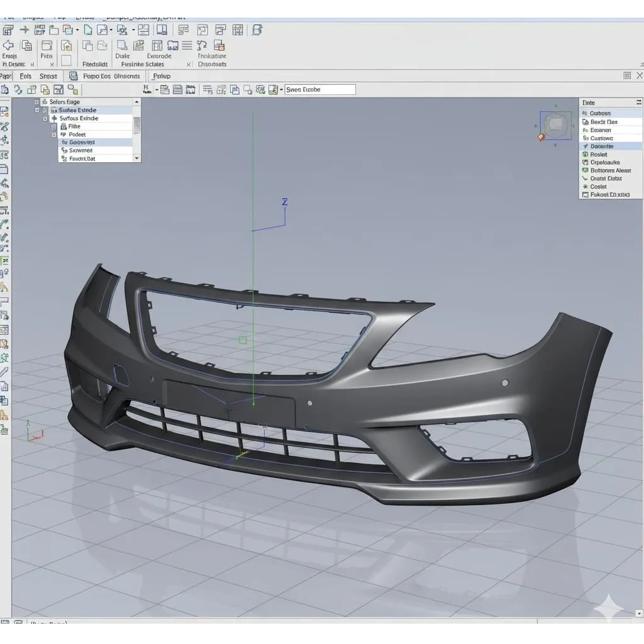
Task: Select the Crpeloaulks entry in Elnte panel
Action: (610, 162)
